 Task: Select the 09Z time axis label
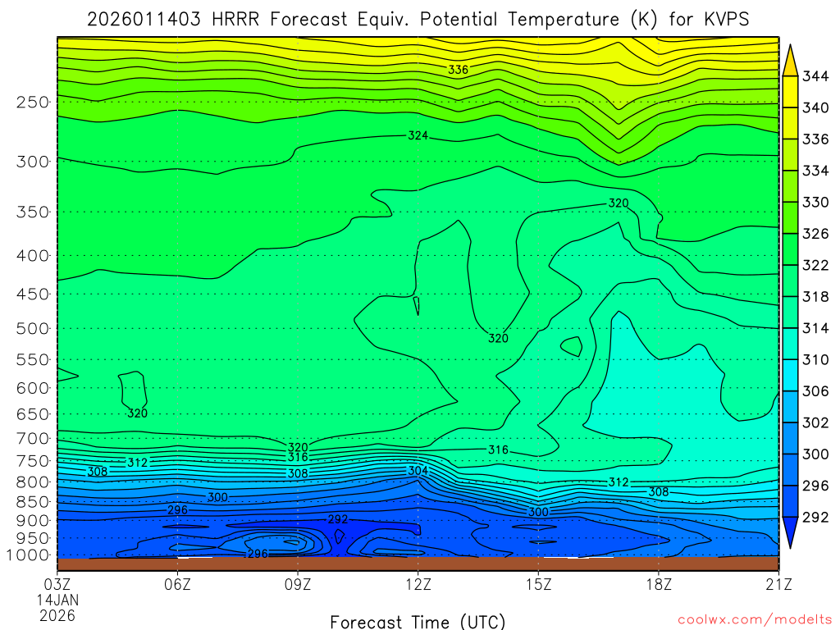[x=297, y=584]
